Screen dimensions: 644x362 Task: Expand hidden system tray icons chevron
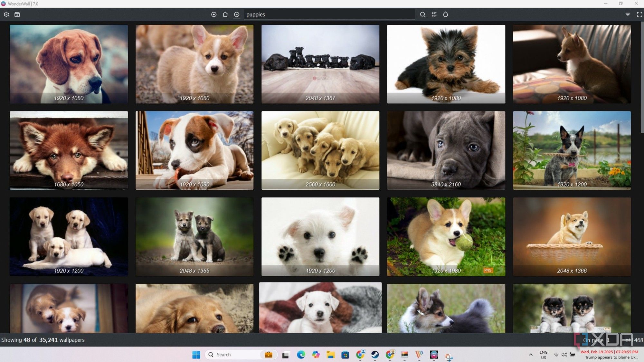click(x=531, y=355)
